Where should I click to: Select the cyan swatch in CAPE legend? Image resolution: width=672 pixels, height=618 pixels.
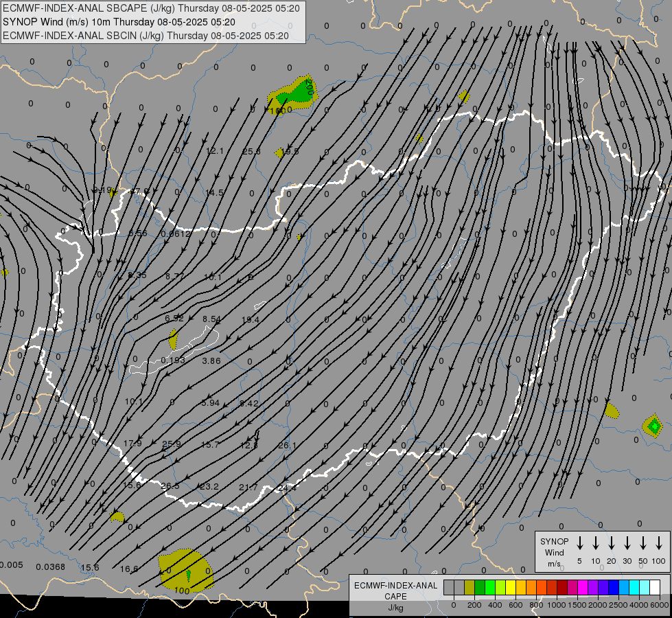634,587
